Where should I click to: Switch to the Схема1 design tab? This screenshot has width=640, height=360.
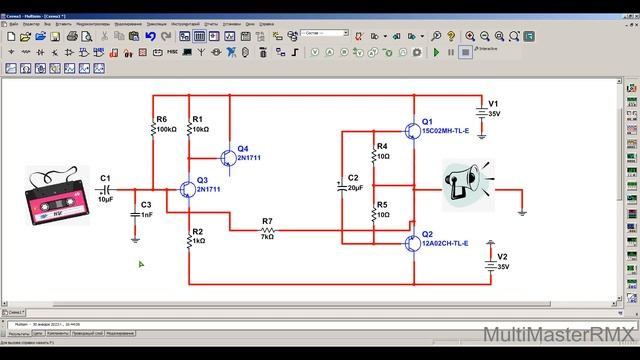click(14, 312)
